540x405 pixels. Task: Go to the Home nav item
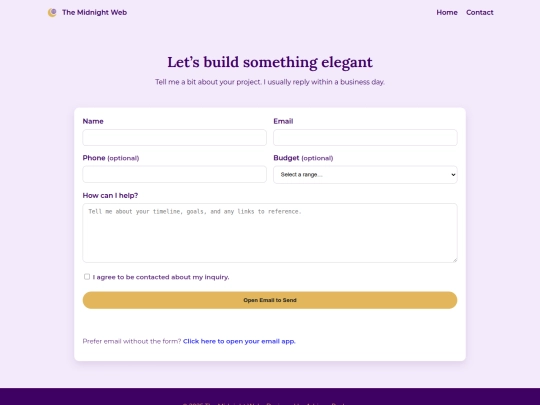tap(447, 12)
